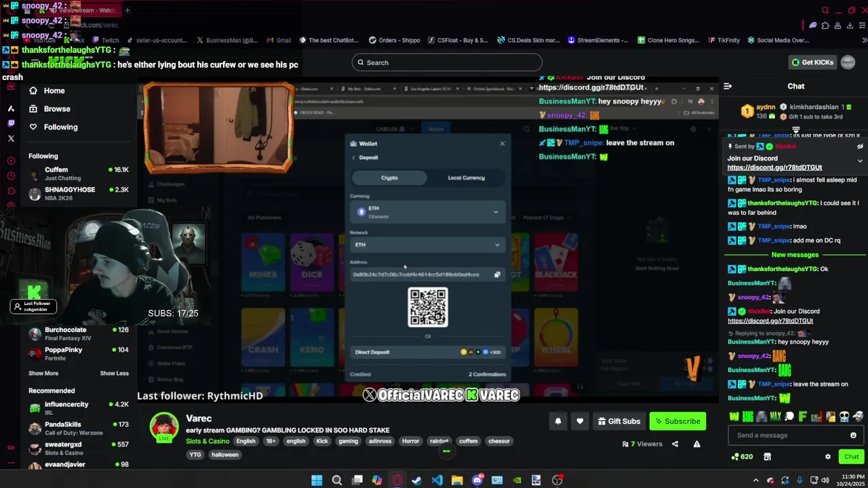
Task: Send message with Chat button
Action: click(851, 457)
